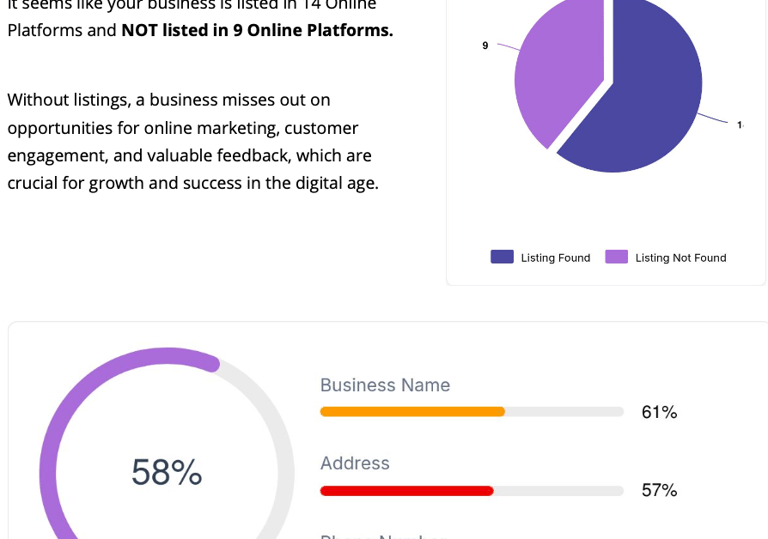
Task: Click the orange Business Name progress bar
Action: (412, 412)
